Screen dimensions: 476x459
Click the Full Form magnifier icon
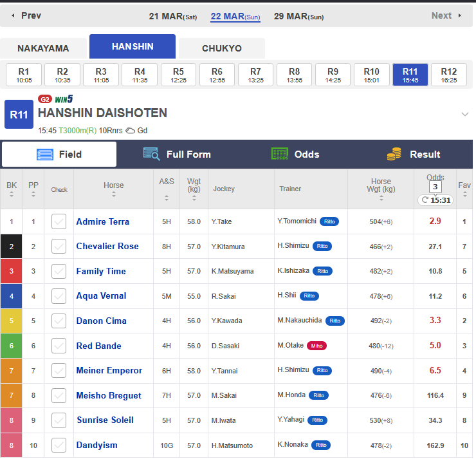[151, 154]
